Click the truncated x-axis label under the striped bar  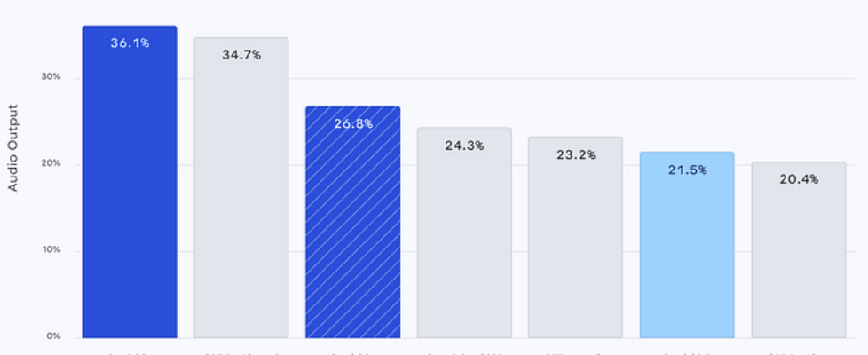click(352, 352)
